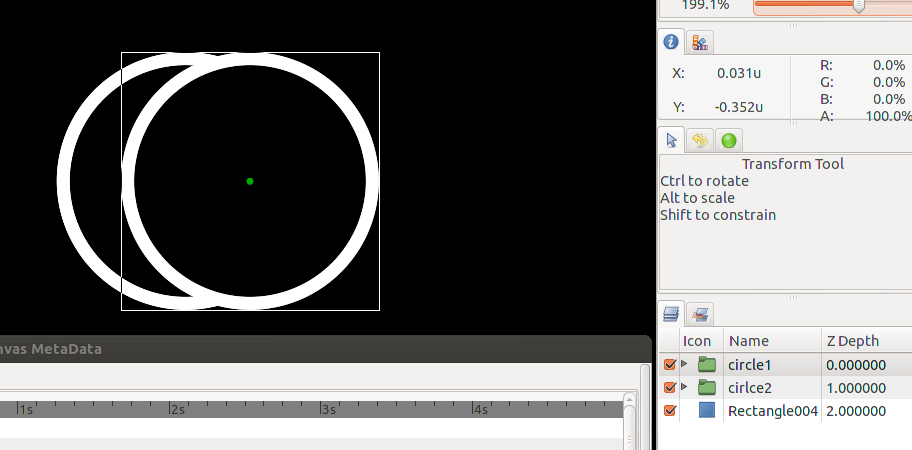This screenshot has width=912, height=450.
Task: Open the Sets tab beside Layers
Action: (x=700, y=315)
